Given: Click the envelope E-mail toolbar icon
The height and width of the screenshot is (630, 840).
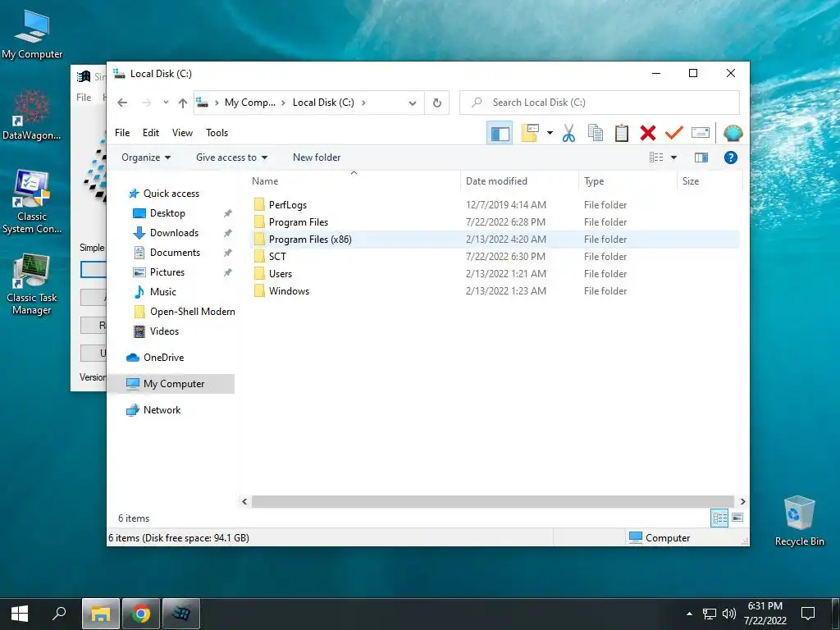Looking at the screenshot, I should pyautogui.click(x=701, y=133).
